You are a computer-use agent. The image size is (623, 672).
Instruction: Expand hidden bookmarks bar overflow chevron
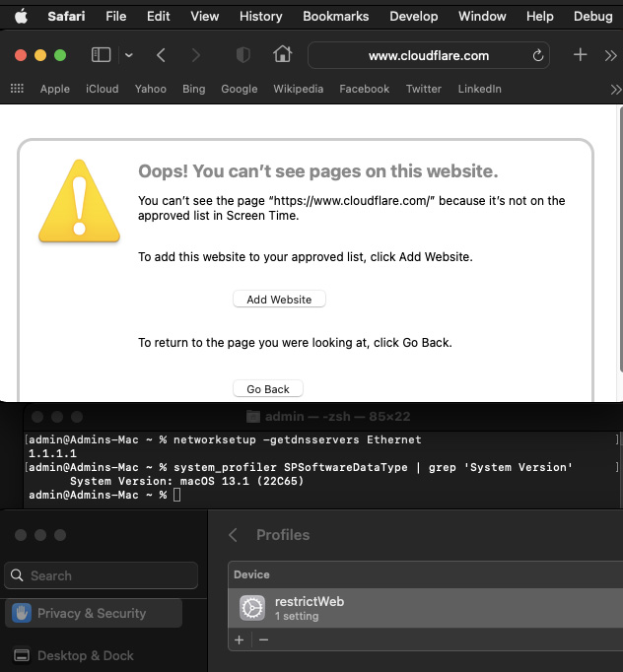(x=616, y=90)
